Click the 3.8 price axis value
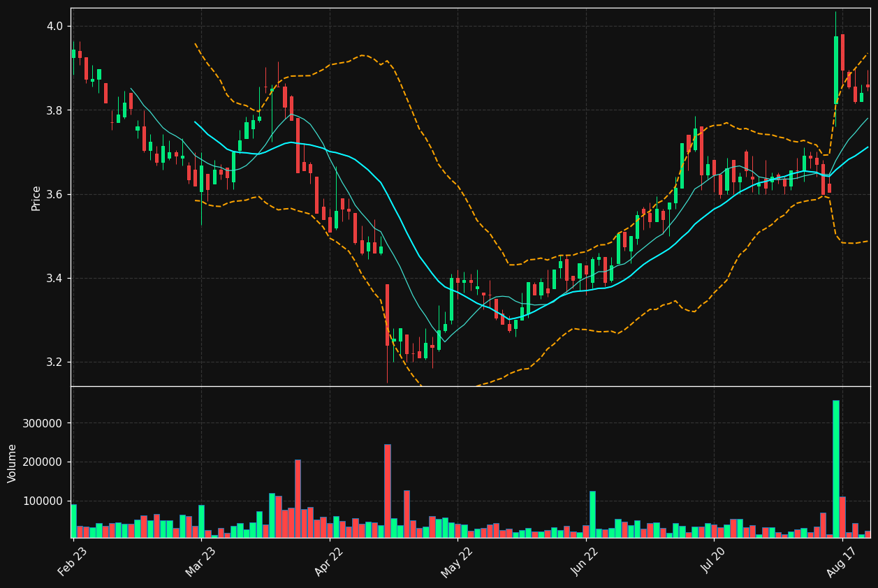 point(54,110)
